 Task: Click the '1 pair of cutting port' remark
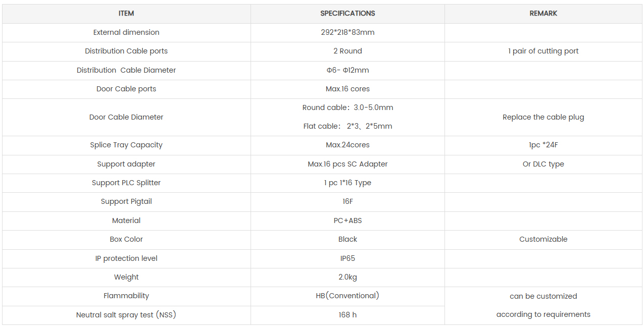pyautogui.click(x=543, y=51)
